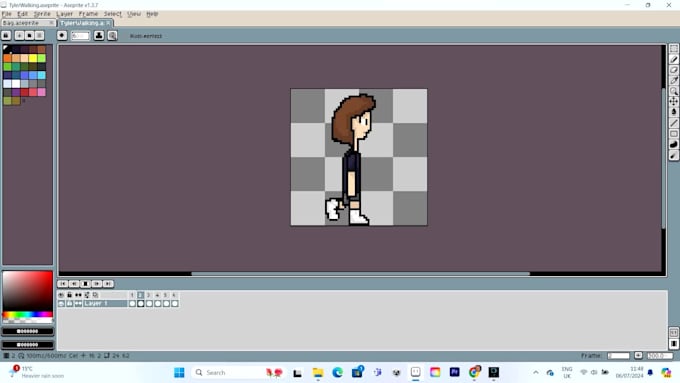Select Layer 1 in the timeline
Screen dimensions: 680x383
click(105, 304)
